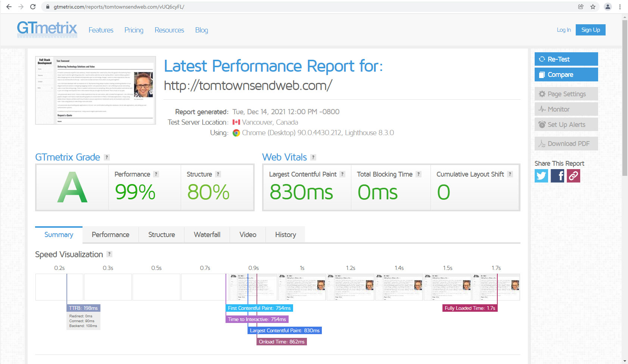
Task: Click the Log In link
Action: pos(564,30)
